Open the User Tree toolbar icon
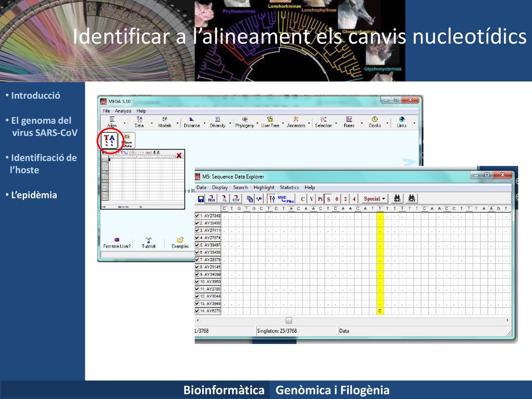This screenshot has width=532, height=399. click(x=270, y=122)
